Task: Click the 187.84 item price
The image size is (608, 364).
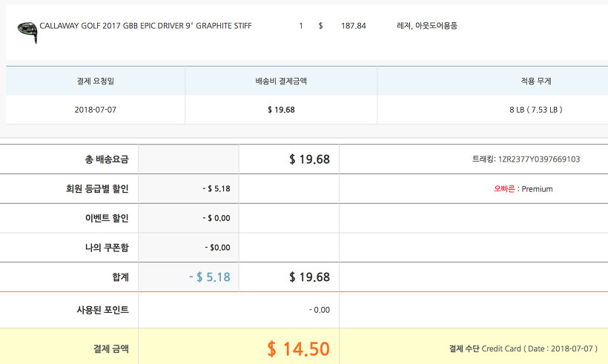Action: tap(353, 26)
